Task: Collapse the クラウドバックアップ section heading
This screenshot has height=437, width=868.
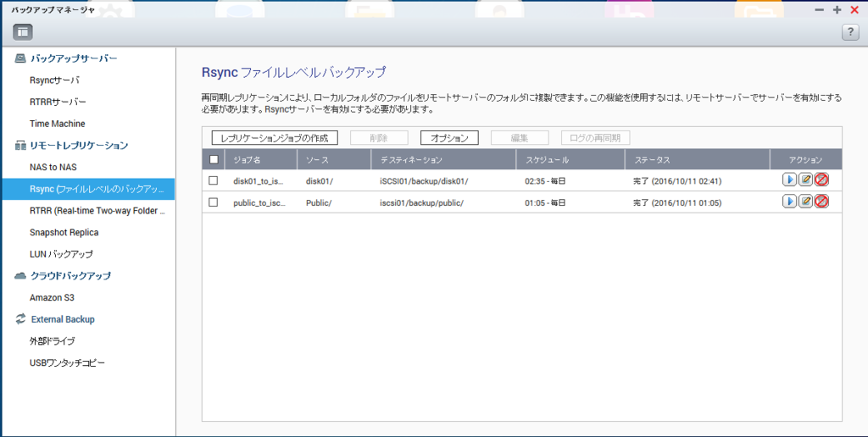Action: point(71,275)
